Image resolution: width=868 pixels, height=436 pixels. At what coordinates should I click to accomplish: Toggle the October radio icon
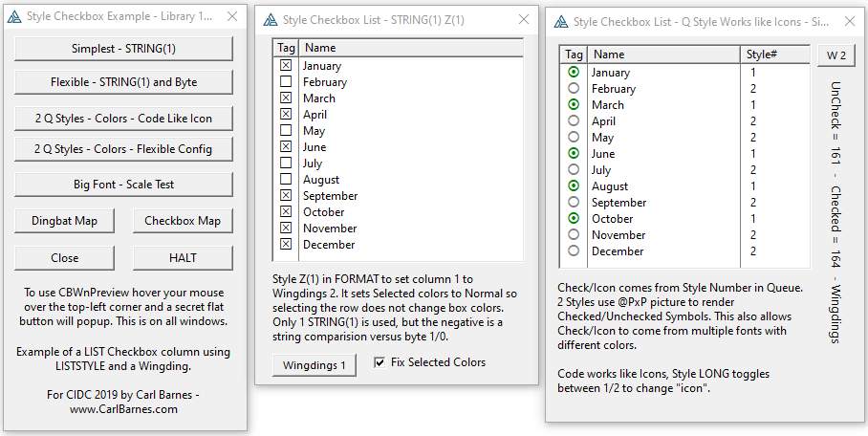pos(574,219)
